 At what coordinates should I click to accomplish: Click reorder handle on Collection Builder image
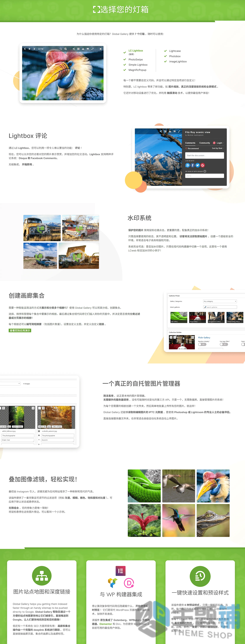coord(175,337)
